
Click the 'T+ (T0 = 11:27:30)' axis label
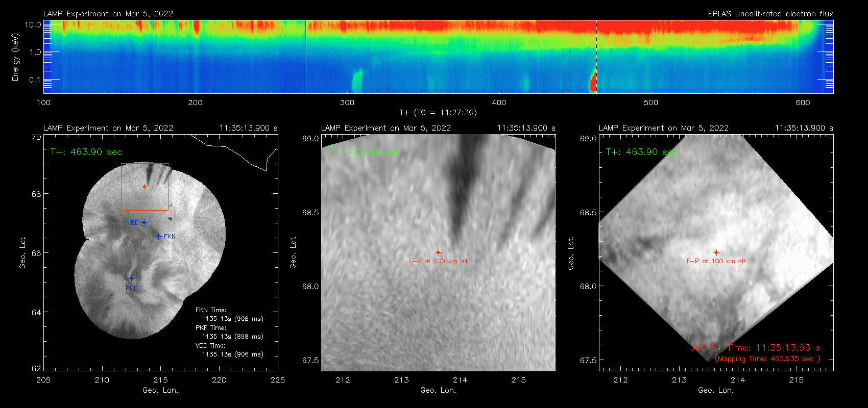pyautogui.click(x=438, y=113)
